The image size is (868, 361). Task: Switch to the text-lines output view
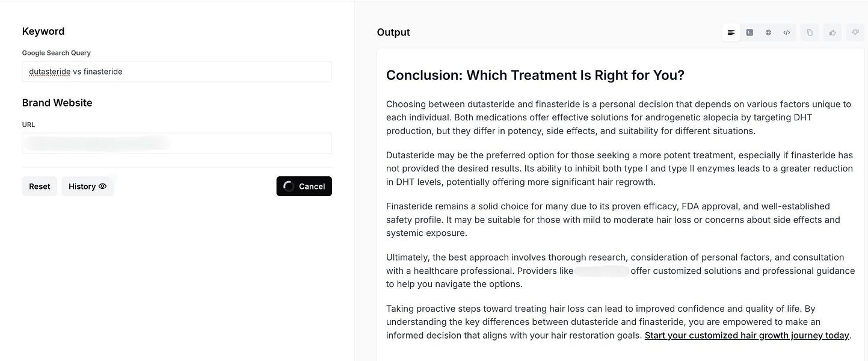click(731, 32)
